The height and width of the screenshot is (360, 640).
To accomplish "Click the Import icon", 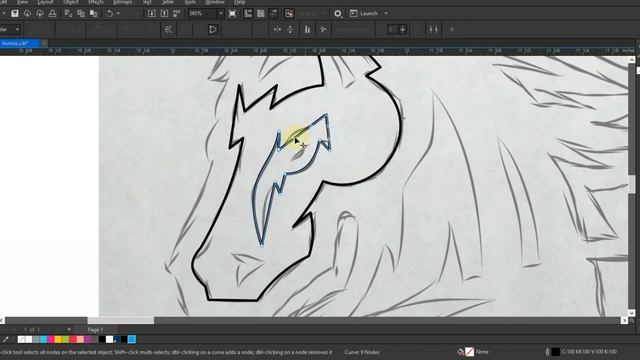I will 151,13.
